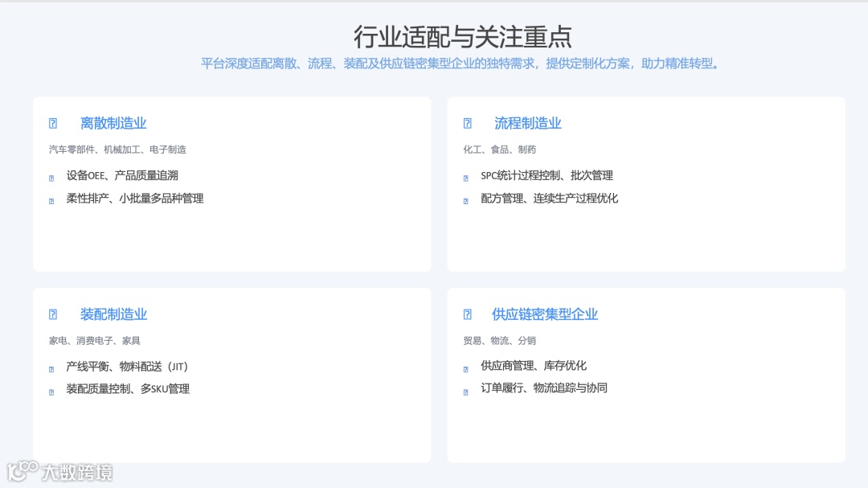Click the line 配方管理、连续生产过程优化

tap(550, 199)
